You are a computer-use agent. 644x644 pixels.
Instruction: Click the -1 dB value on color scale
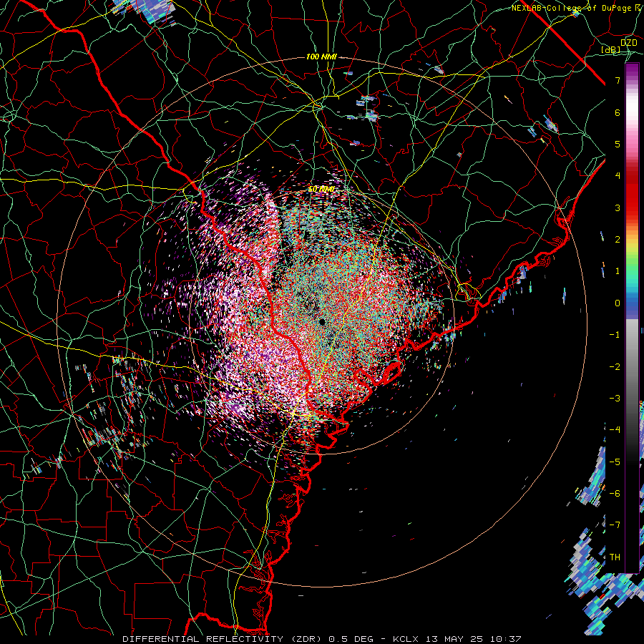pos(615,335)
